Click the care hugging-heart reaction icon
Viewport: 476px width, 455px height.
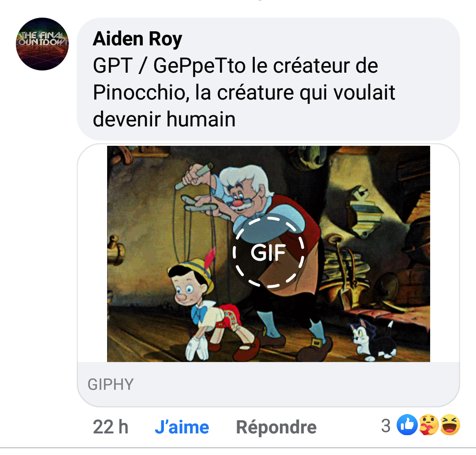tap(428, 425)
